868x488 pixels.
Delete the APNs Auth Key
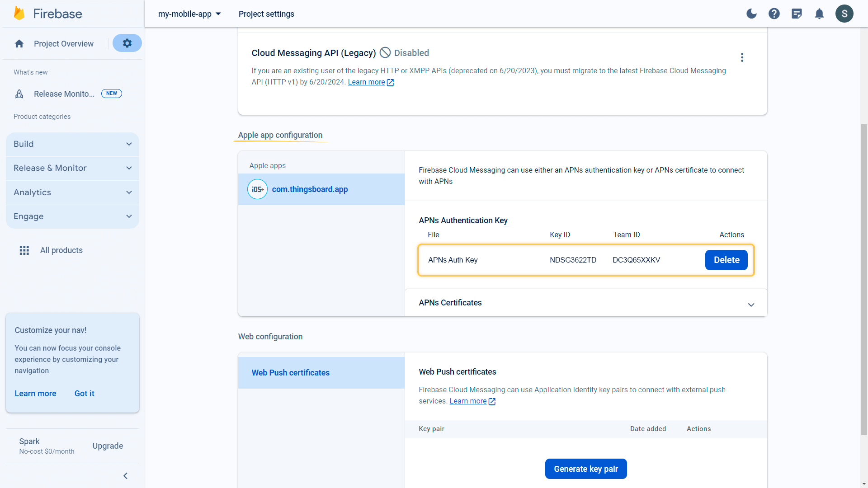726,260
